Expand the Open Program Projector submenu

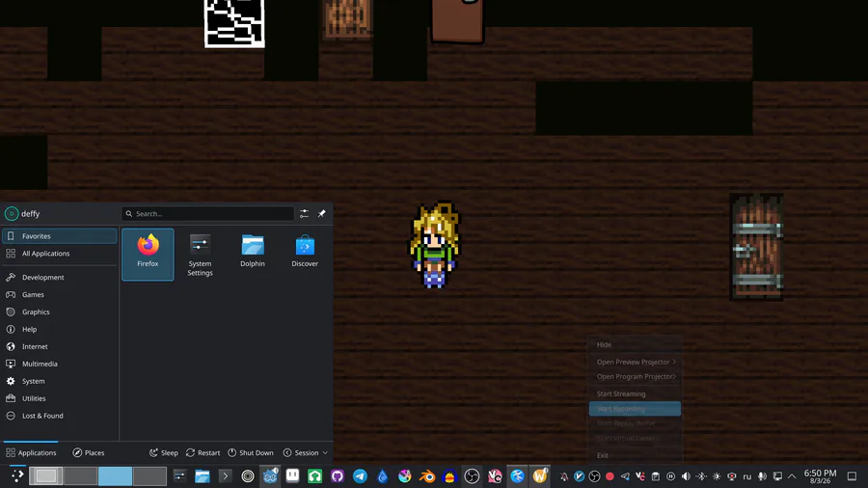coord(635,377)
